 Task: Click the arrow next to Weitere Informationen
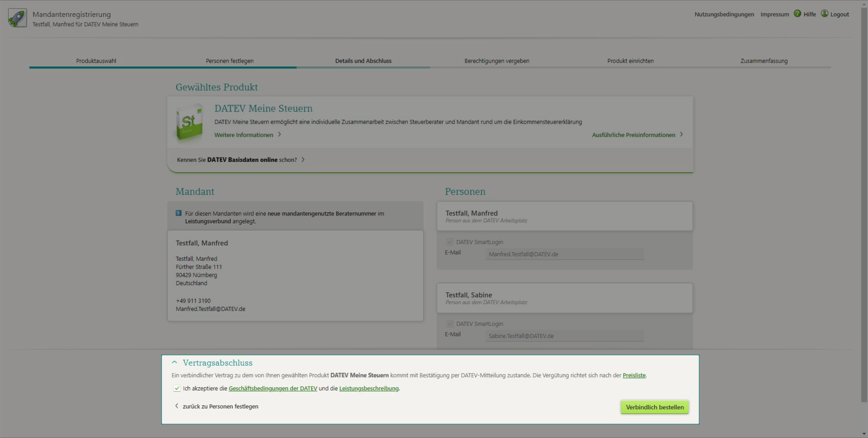[x=279, y=134]
